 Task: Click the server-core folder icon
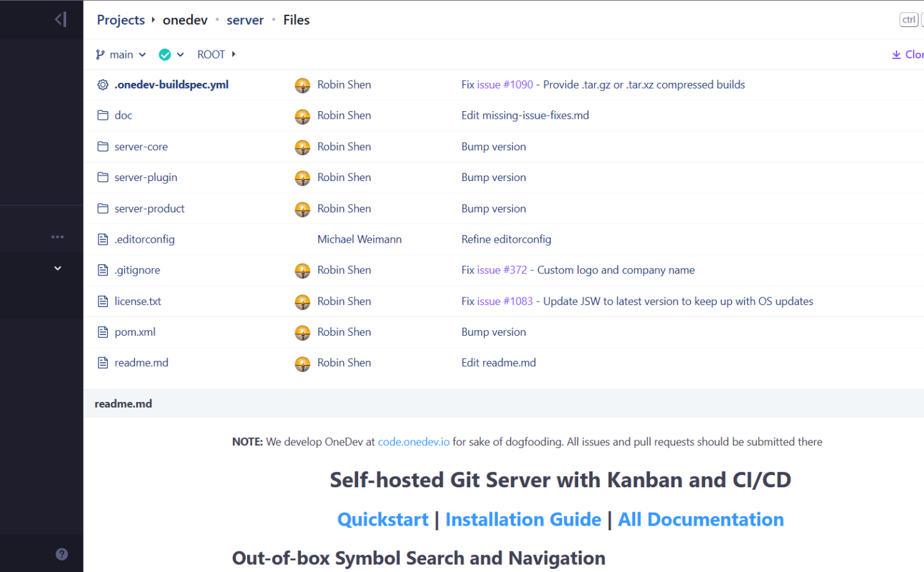click(103, 146)
